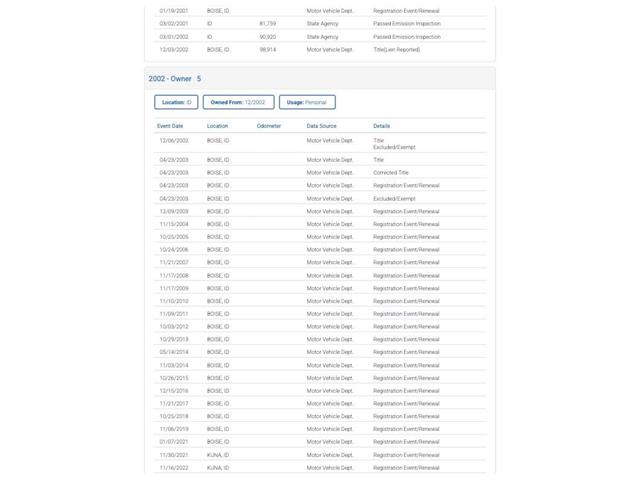Select the 01/07/2021 event date
Viewport: 640px width, 480px height.
174,442
